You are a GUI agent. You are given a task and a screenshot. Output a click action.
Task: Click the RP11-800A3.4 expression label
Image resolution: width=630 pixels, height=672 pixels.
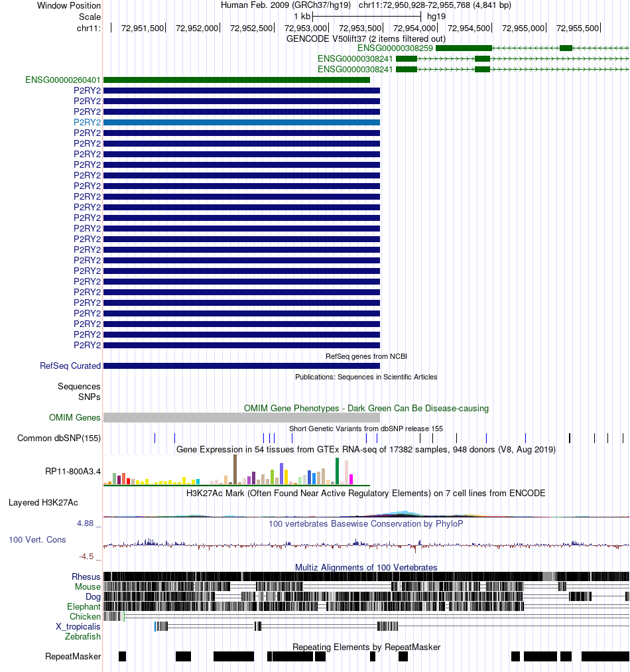tap(73, 472)
